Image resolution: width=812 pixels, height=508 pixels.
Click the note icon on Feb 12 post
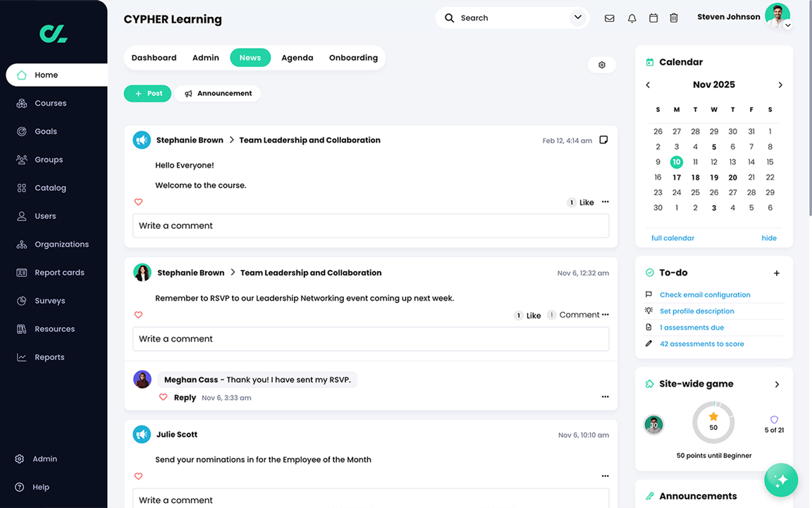603,140
